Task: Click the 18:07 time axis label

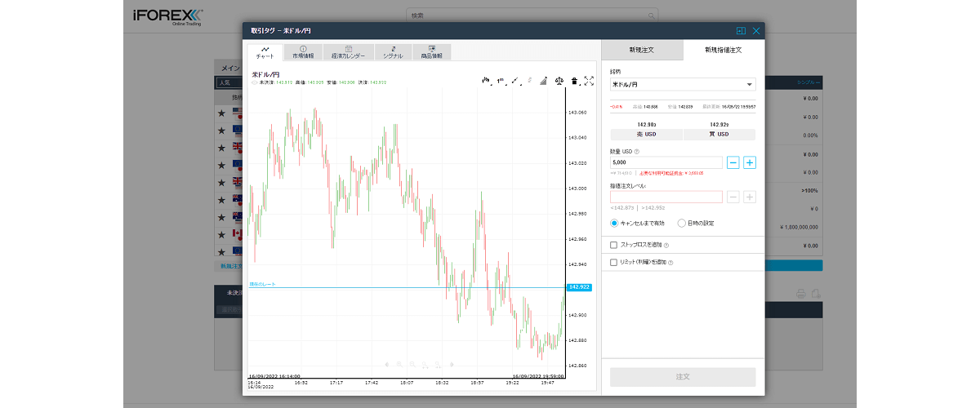Action: tap(407, 381)
